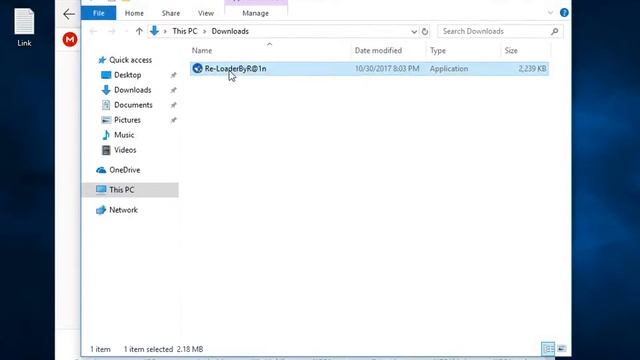Click the Explorer forward navigation arrow
The image size is (640, 360).
[111, 31]
